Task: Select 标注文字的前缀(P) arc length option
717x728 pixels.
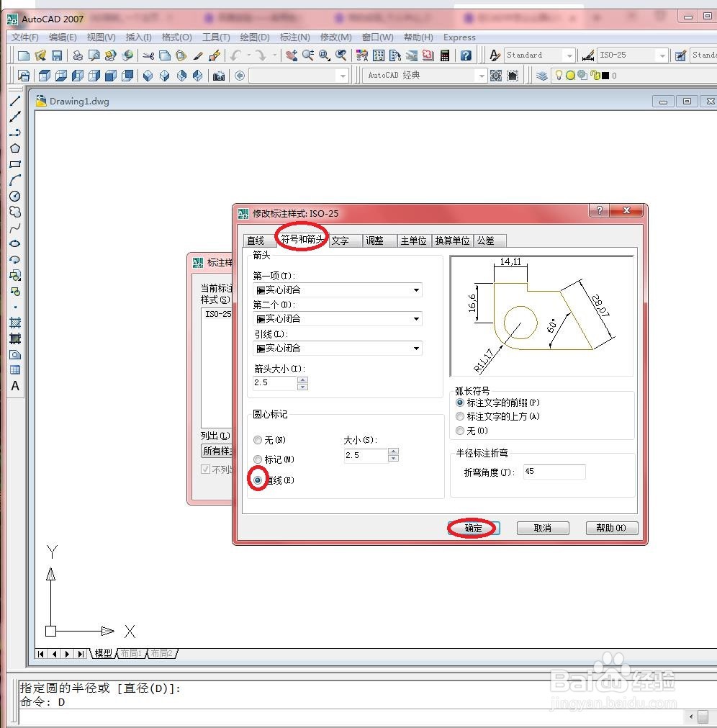Action: pyautogui.click(x=460, y=403)
